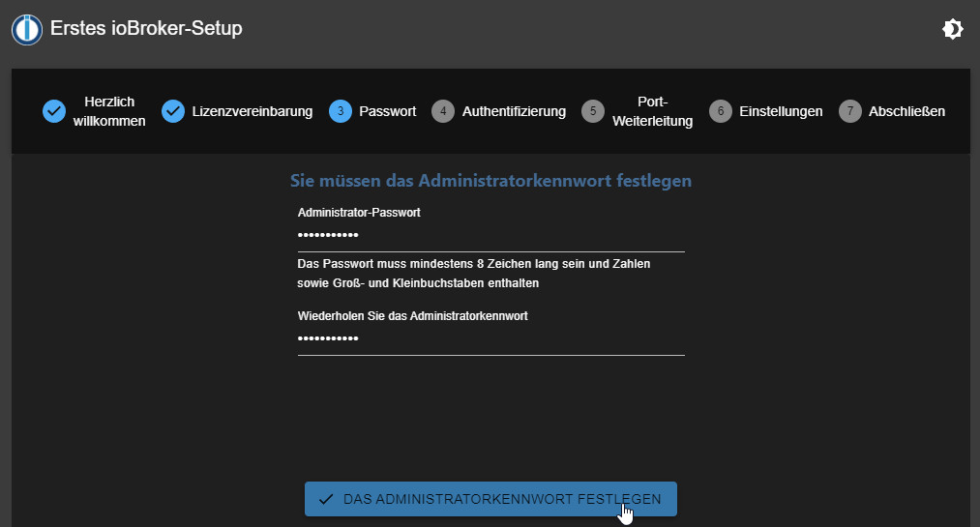Image resolution: width=980 pixels, height=527 pixels.
Task: Click the checkmark icon for Herzlich willkommen
Action: (54, 111)
